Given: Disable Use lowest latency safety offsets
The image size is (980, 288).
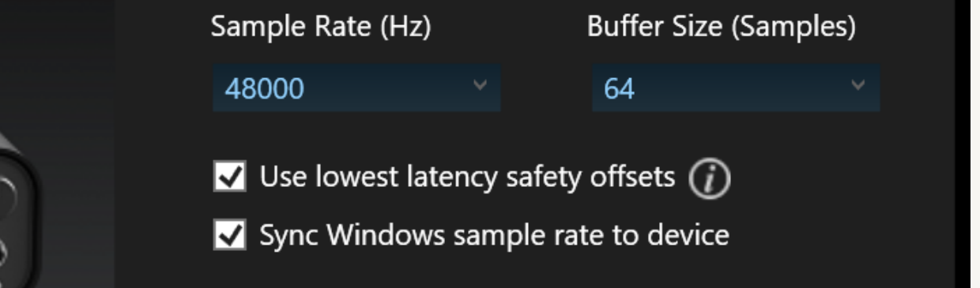Looking at the screenshot, I should (x=229, y=177).
